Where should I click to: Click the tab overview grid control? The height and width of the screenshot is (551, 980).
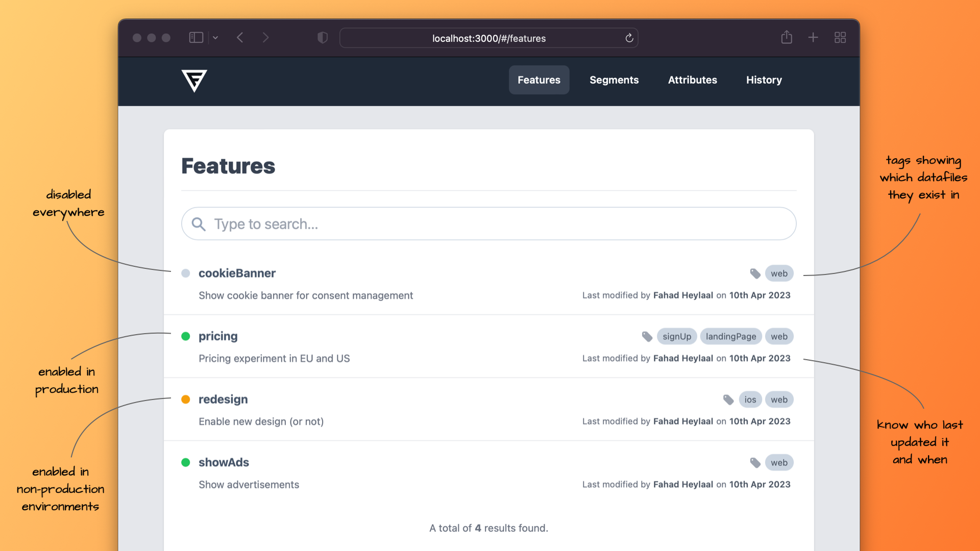[840, 37]
